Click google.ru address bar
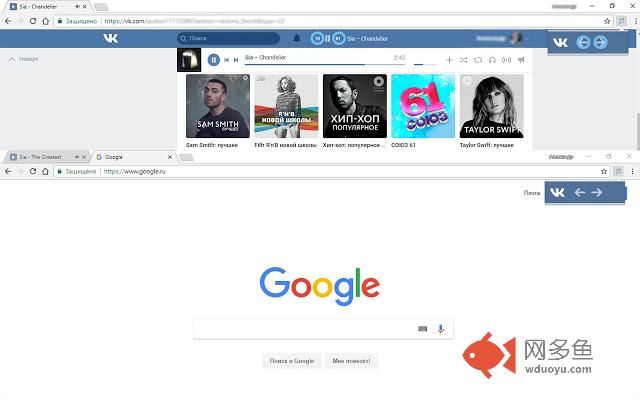The height and width of the screenshot is (400, 640). [x=332, y=171]
